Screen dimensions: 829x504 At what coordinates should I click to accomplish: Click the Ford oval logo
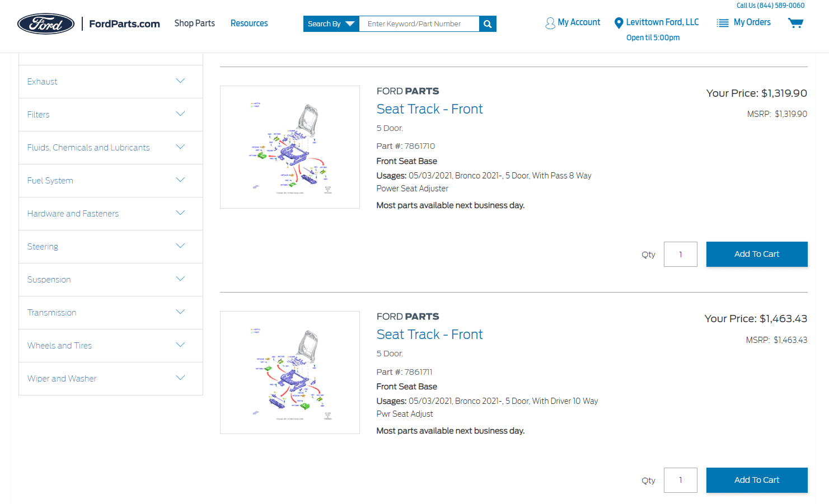pos(46,23)
